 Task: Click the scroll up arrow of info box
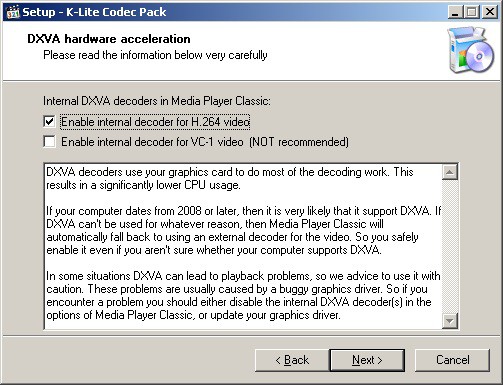[450, 172]
